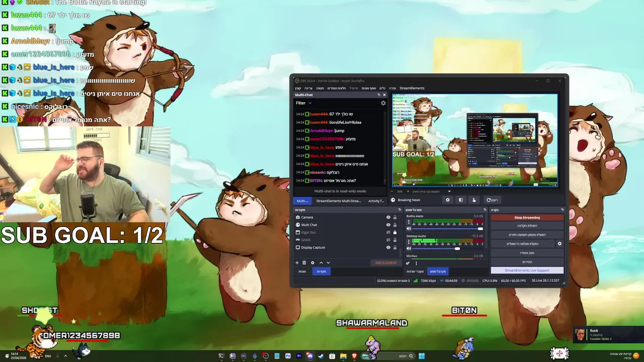Click the רענון refresh button
The image size is (644, 362).
point(492,200)
